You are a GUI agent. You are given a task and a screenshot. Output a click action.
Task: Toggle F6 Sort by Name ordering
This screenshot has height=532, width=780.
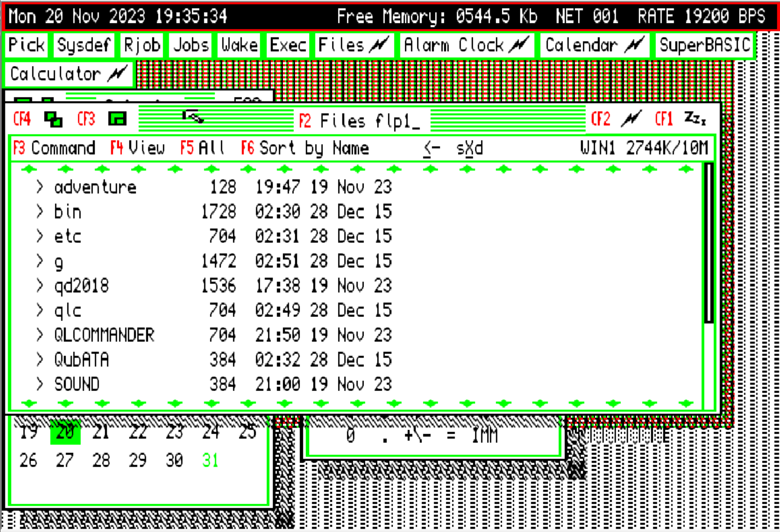(305, 148)
